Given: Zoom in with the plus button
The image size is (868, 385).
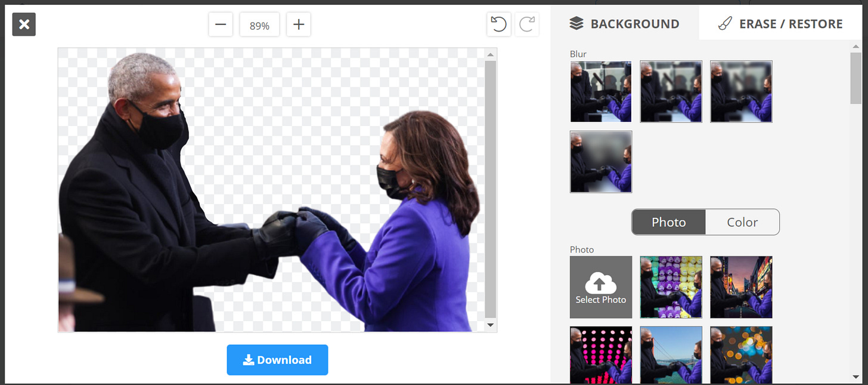Looking at the screenshot, I should coord(299,25).
